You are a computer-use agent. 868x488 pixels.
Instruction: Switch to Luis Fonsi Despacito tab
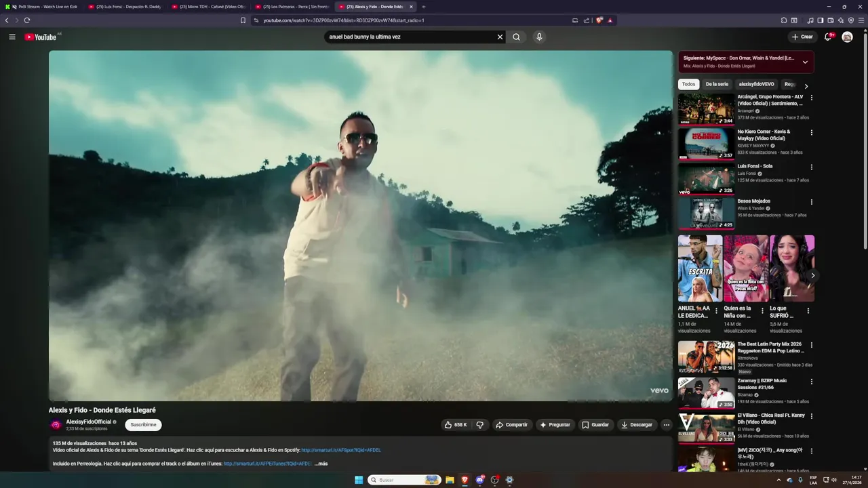click(x=125, y=7)
